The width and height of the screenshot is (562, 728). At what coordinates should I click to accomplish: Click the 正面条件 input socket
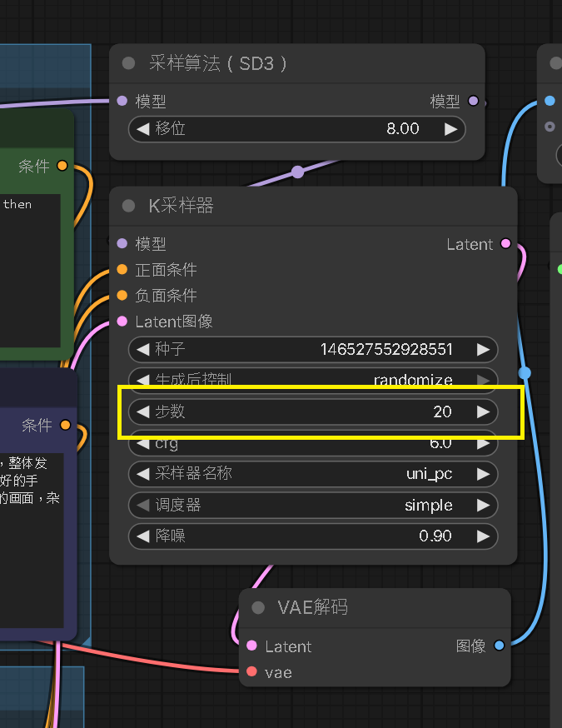(122, 269)
